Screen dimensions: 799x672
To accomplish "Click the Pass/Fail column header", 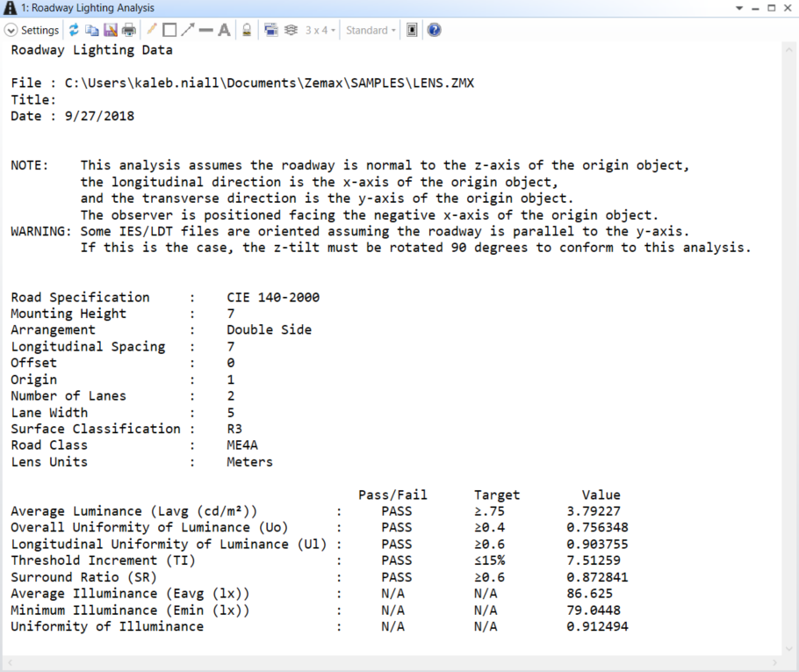I will point(392,495).
